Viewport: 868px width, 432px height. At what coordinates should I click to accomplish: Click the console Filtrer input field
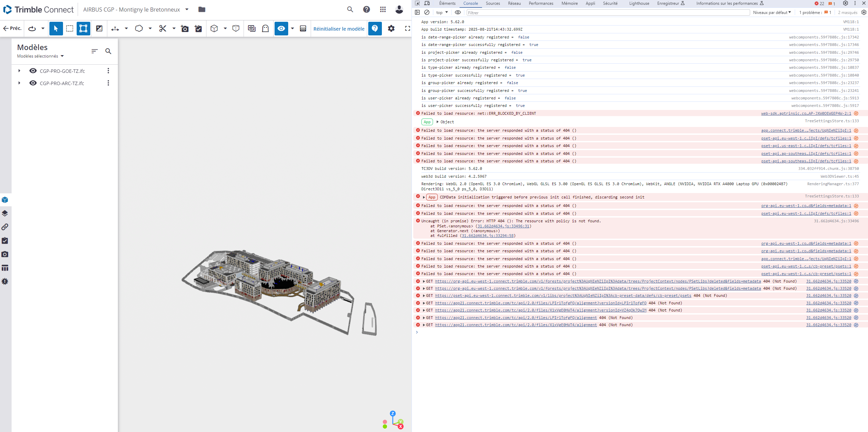pyautogui.click(x=607, y=13)
